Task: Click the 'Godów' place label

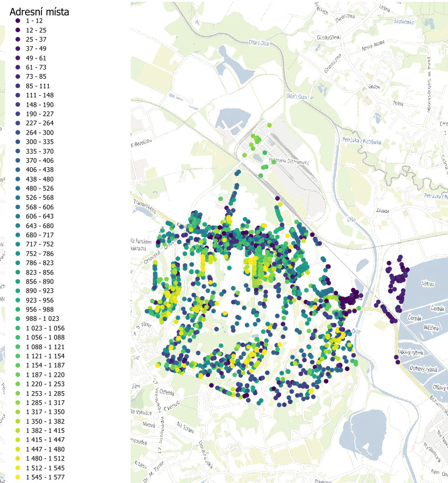Action: pyautogui.click(x=374, y=87)
